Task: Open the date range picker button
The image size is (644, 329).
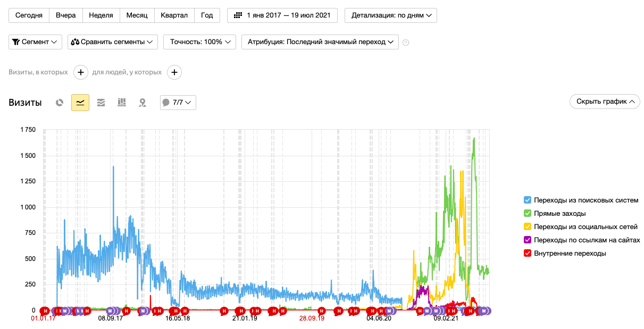Action: click(x=282, y=15)
